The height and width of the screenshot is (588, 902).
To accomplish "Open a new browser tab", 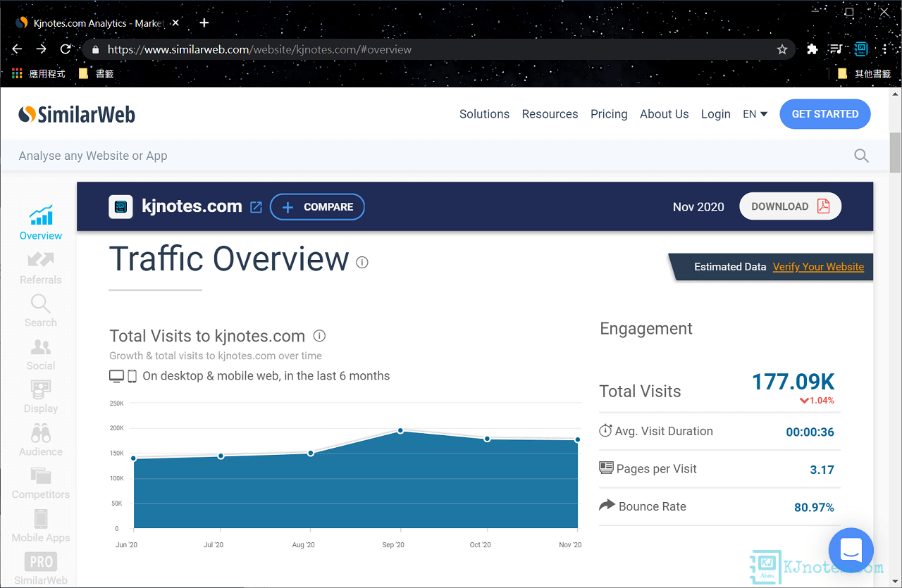I will pyautogui.click(x=204, y=23).
